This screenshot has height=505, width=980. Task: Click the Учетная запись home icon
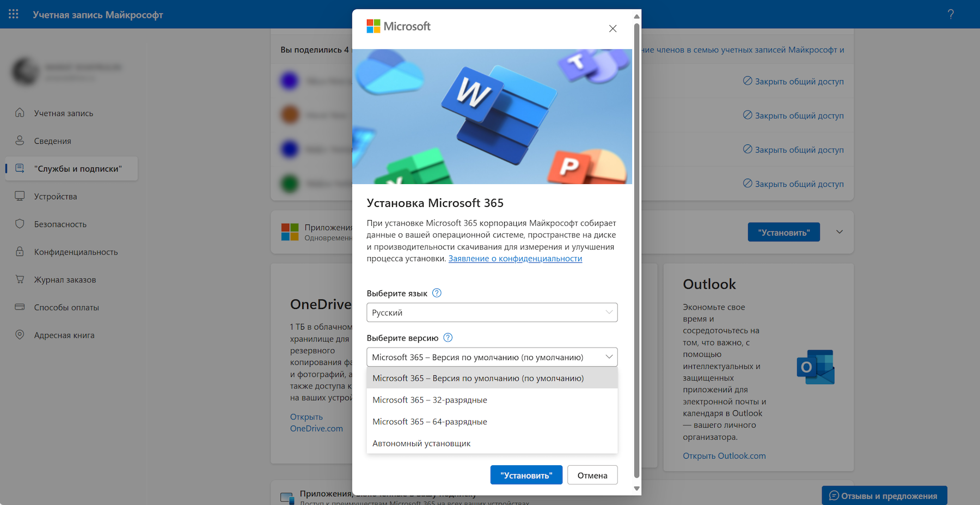[20, 113]
